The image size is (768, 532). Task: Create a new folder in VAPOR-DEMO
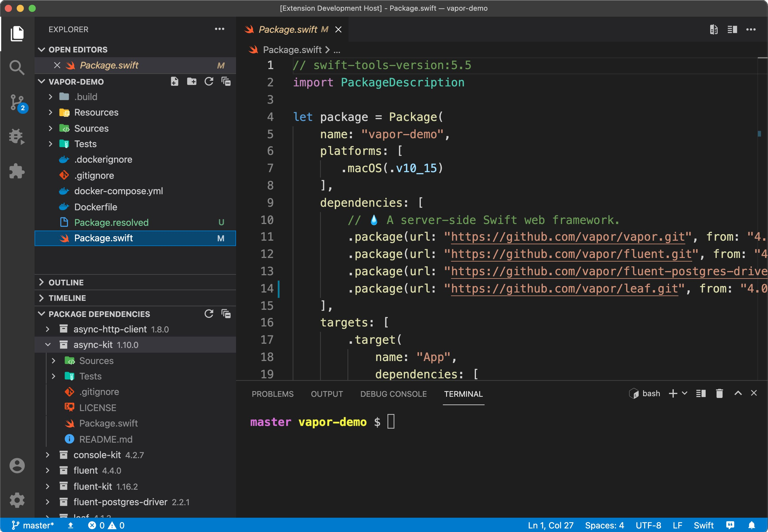pyautogui.click(x=192, y=81)
